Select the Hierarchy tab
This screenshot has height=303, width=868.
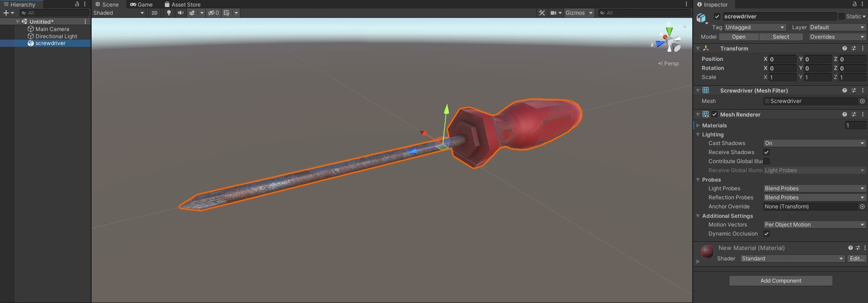21,5
